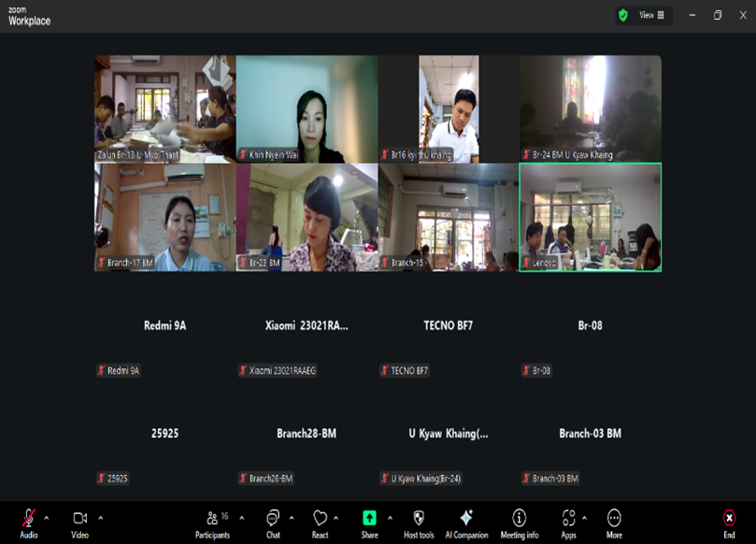The image size is (756, 544).
Task: Expand share options arrow beside Share
Action: 390,518
